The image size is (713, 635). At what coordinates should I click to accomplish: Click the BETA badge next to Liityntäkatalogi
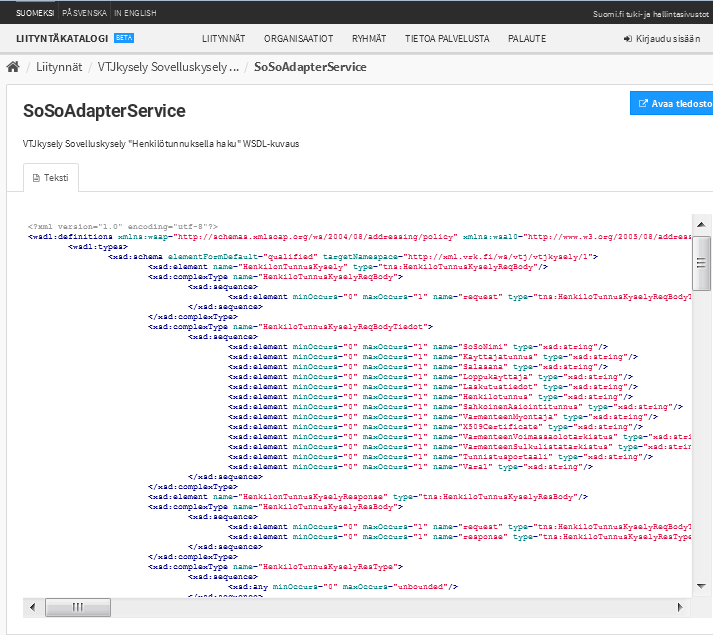pos(124,38)
